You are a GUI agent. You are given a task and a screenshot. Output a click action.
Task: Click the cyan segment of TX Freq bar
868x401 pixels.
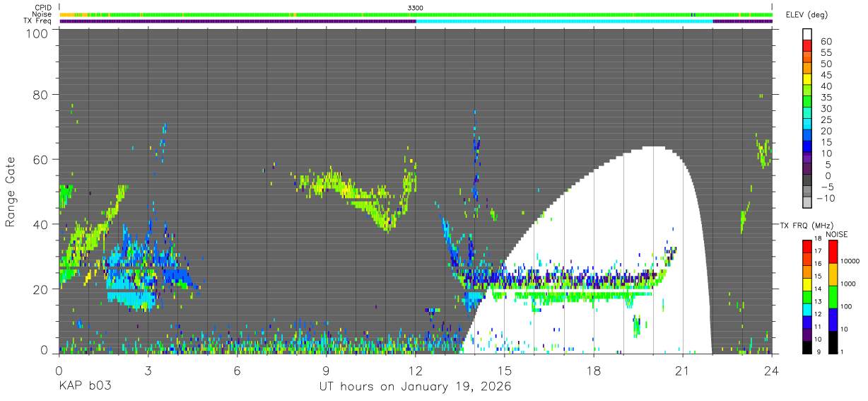(x=564, y=21)
